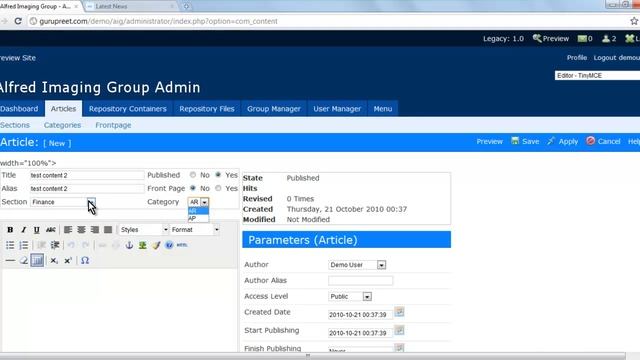Screen dimensions: 640x360
Task: Choose AR from the Category list
Action: coord(198,211)
